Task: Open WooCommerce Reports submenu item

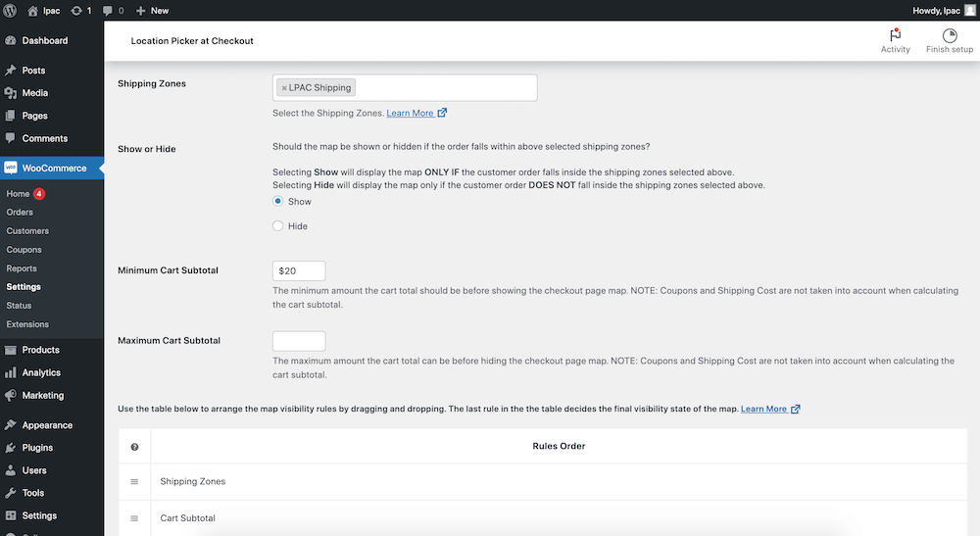Action: click(x=22, y=268)
